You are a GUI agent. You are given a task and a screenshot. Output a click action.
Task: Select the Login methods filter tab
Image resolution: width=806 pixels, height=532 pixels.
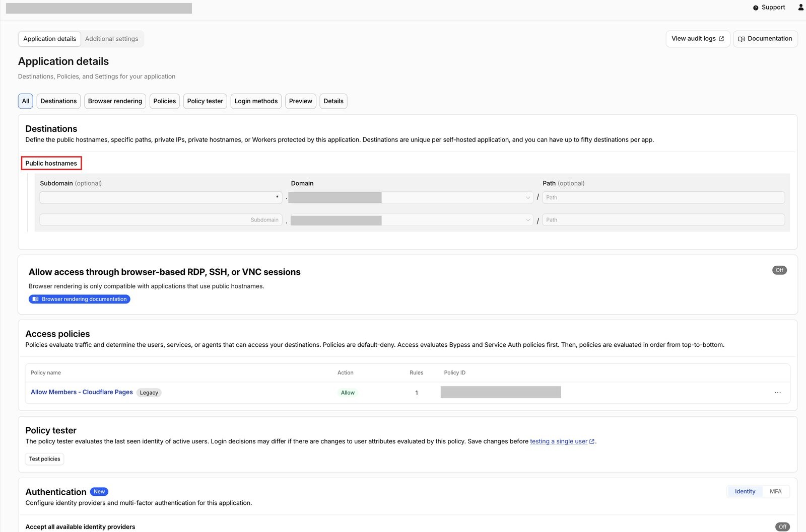tap(256, 101)
